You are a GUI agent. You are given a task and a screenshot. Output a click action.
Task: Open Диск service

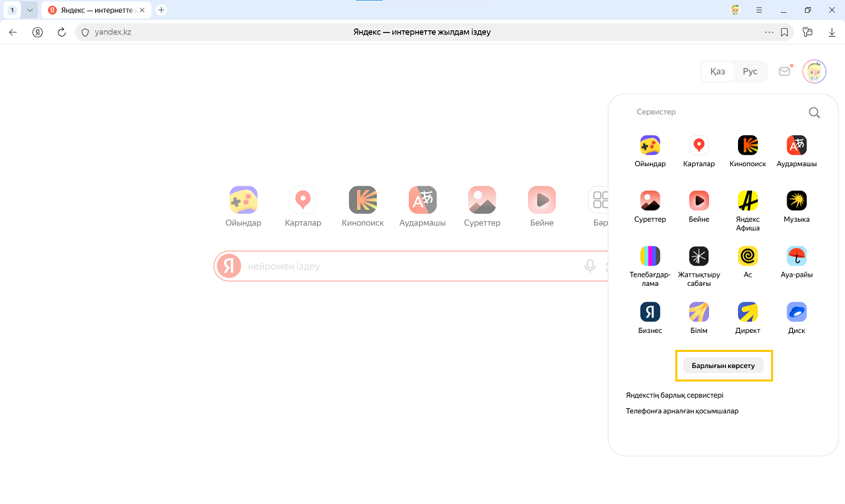(796, 317)
